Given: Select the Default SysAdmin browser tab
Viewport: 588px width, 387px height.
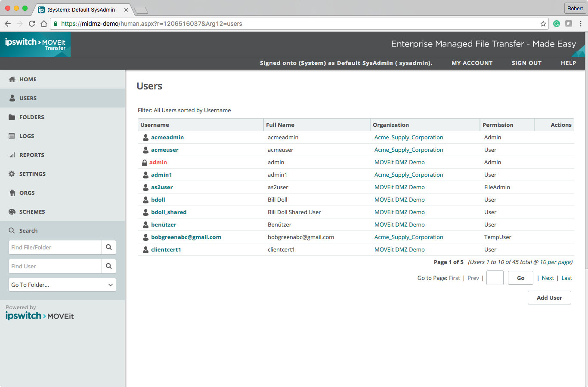Looking at the screenshot, I should click(83, 9).
